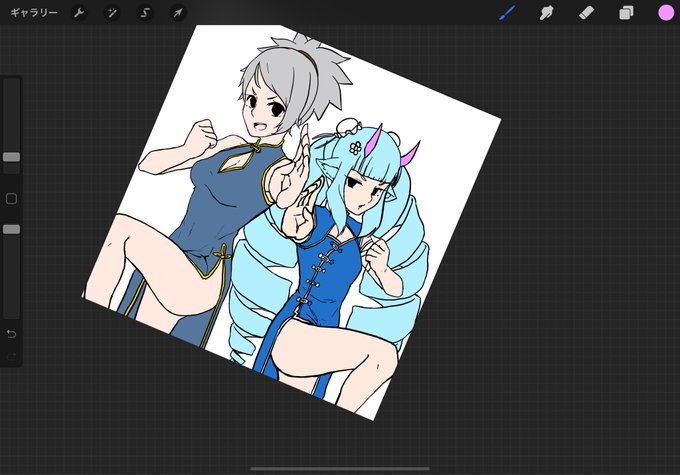Open the Actions wrench menu

click(79, 13)
